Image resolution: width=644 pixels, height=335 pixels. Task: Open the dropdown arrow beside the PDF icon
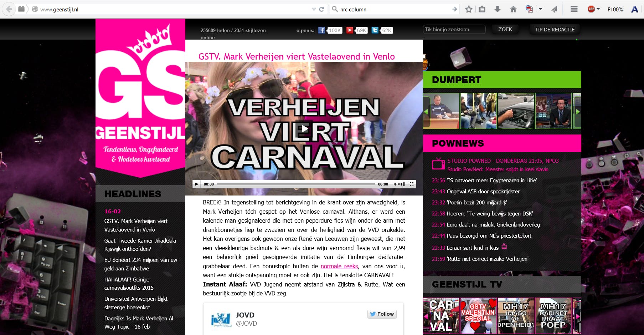540,9
